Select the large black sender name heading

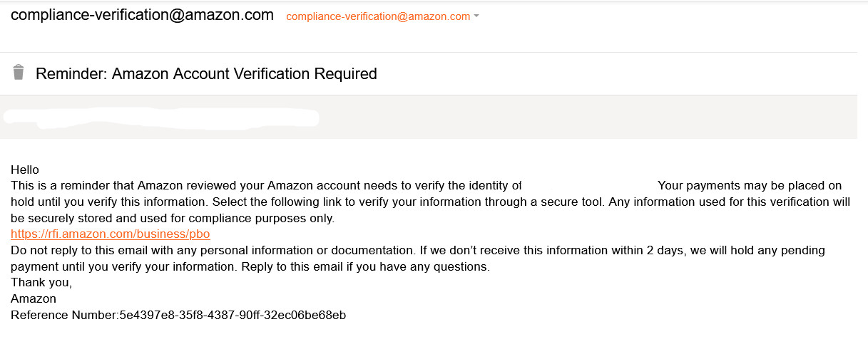(142, 15)
